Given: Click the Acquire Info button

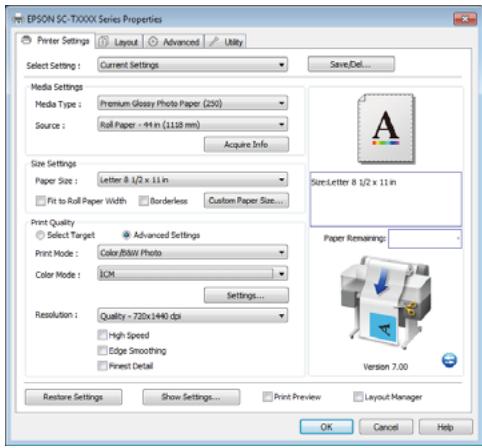Looking at the screenshot, I should 246,144.
